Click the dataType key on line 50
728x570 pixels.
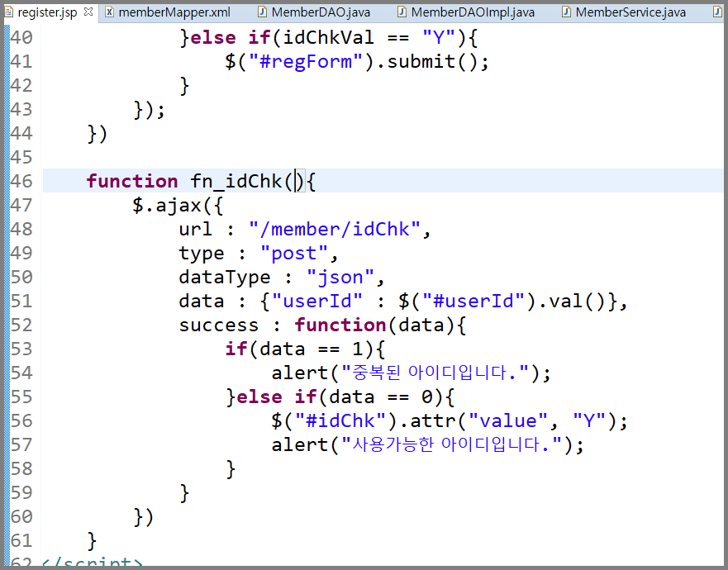tap(225, 278)
